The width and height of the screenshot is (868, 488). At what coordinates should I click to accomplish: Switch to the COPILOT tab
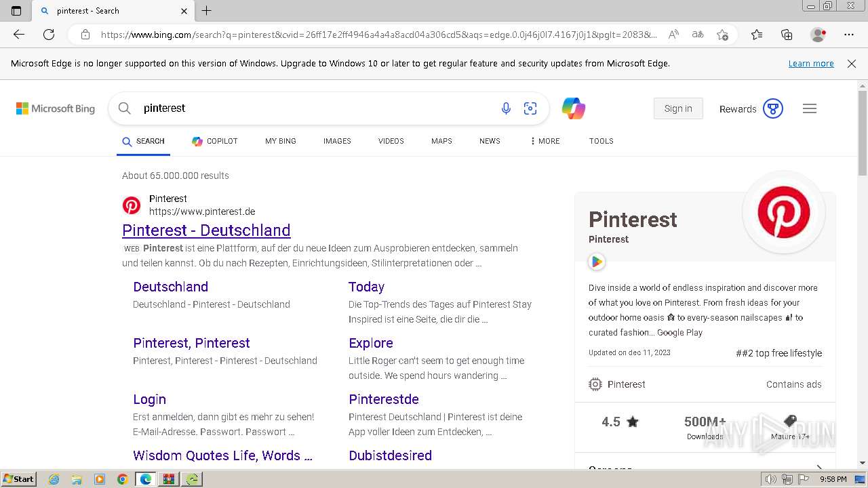point(214,141)
